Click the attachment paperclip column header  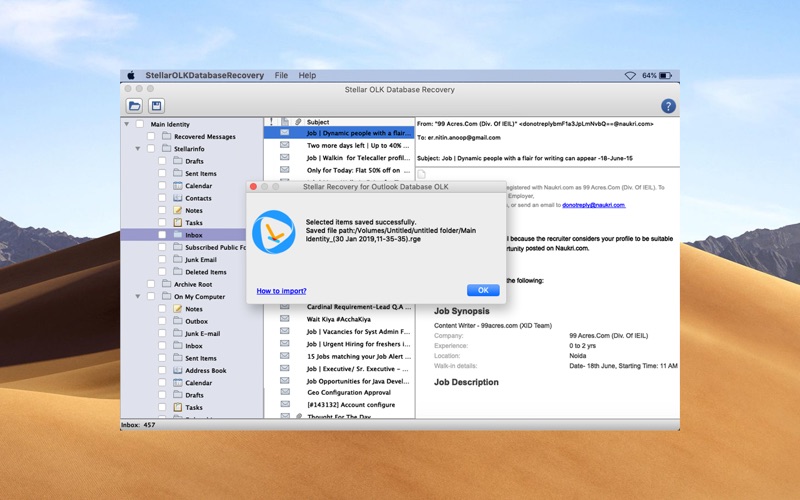(298, 122)
